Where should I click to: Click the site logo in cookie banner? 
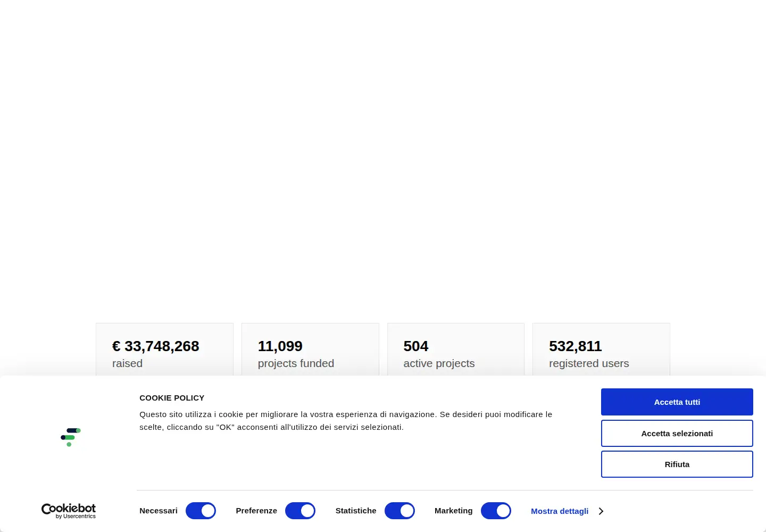pos(70,437)
